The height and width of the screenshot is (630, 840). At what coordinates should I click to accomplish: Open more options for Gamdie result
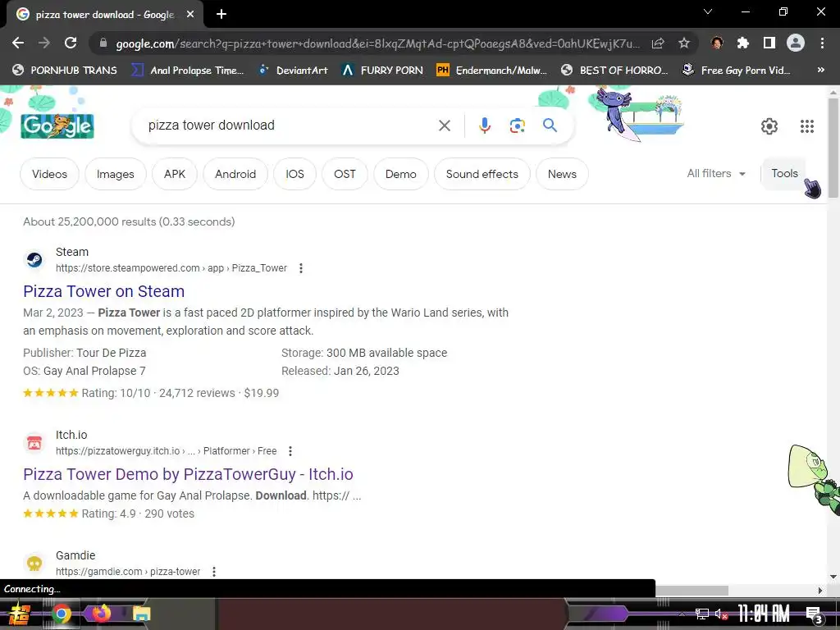[x=214, y=572]
